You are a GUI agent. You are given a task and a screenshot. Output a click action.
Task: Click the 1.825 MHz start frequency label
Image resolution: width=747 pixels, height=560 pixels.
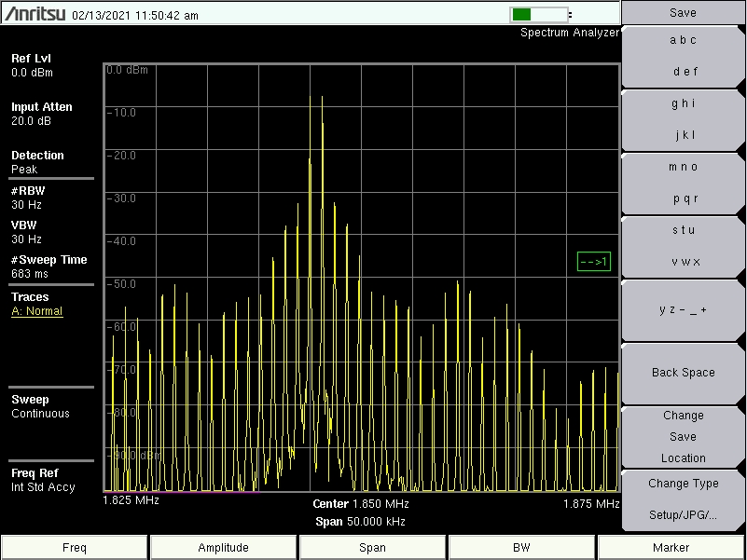click(x=131, y=500)
